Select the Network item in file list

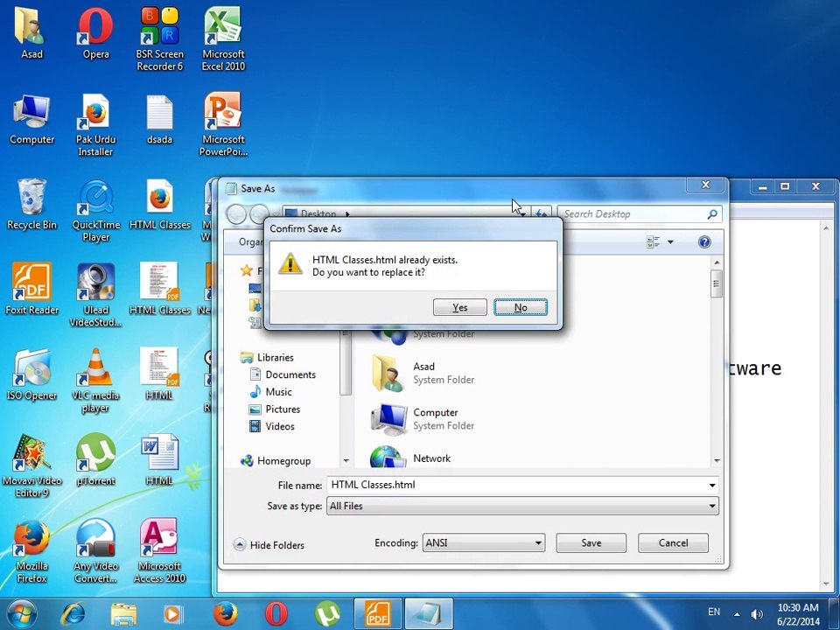click(412, 458)
